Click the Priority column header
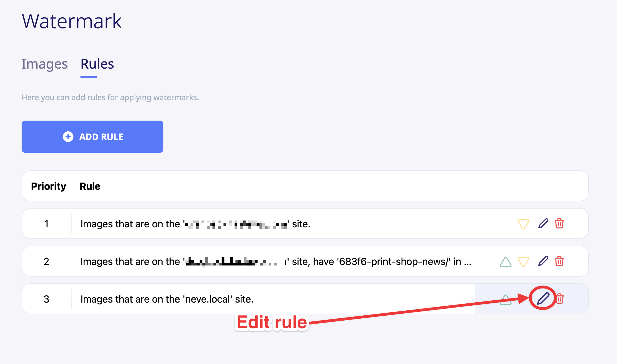The image size is (617, 364). tap(48, 186)
